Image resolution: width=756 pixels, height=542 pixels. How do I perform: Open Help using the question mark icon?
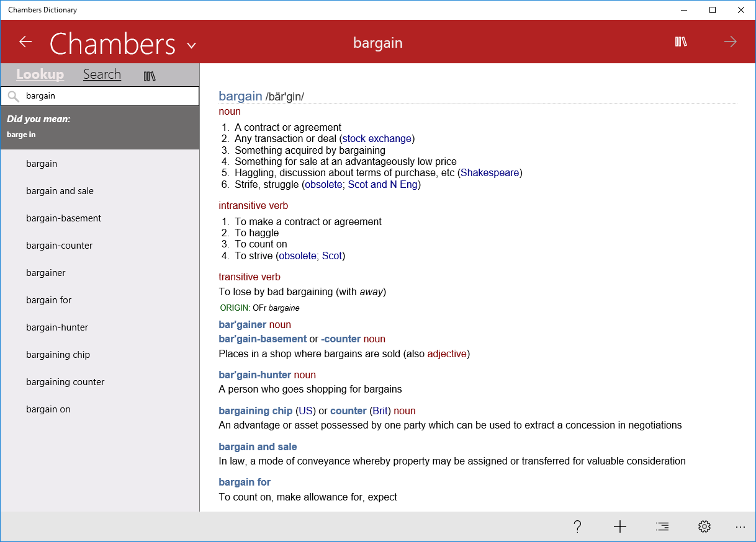(x=577, y=526)
